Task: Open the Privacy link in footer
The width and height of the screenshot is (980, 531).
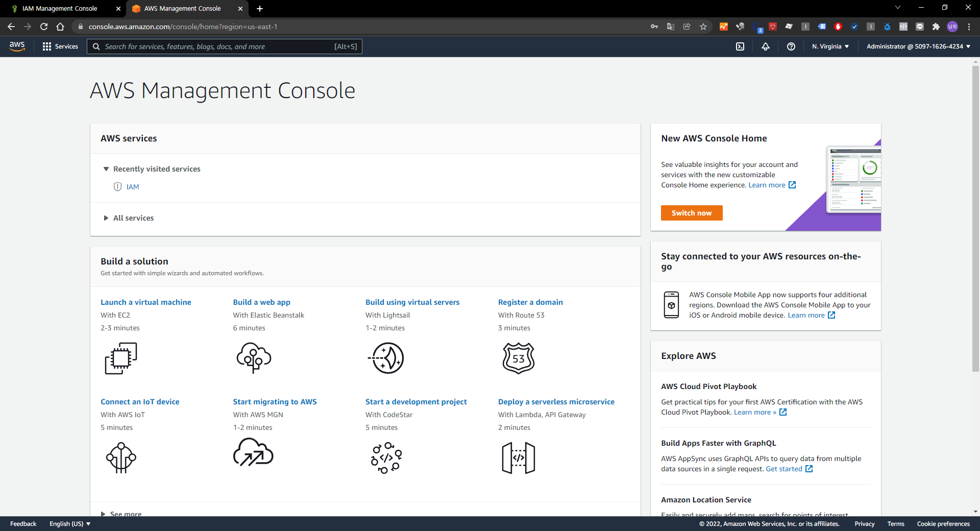Action: pos(864,524)
